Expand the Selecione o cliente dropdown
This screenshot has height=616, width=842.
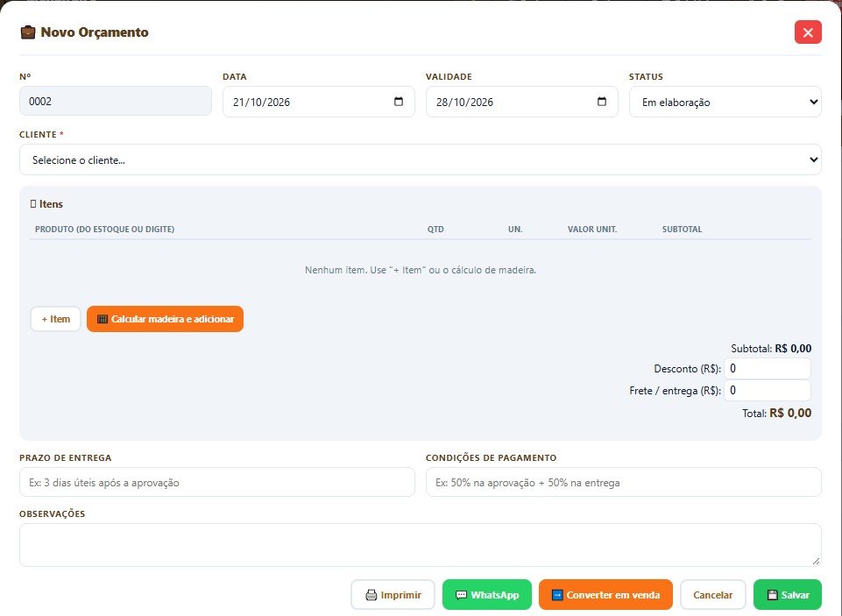[420, 159]
